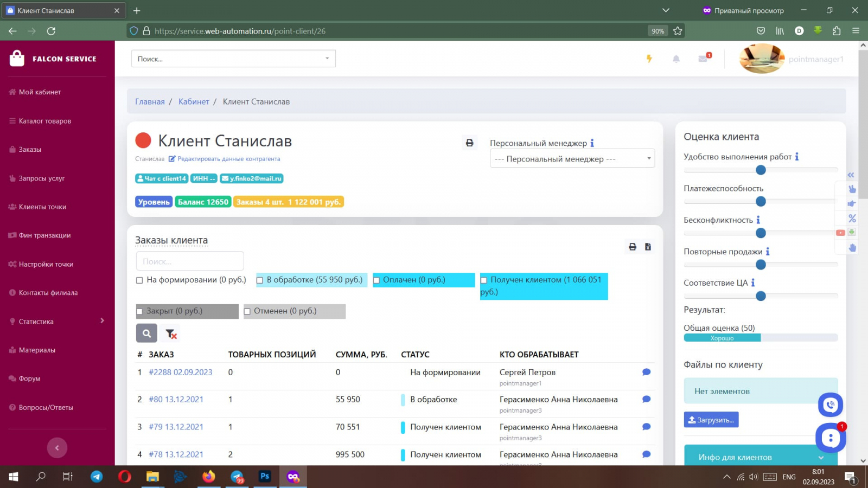
Task: Click the 'Загрузить...' upload button
Action: point(711,420)
